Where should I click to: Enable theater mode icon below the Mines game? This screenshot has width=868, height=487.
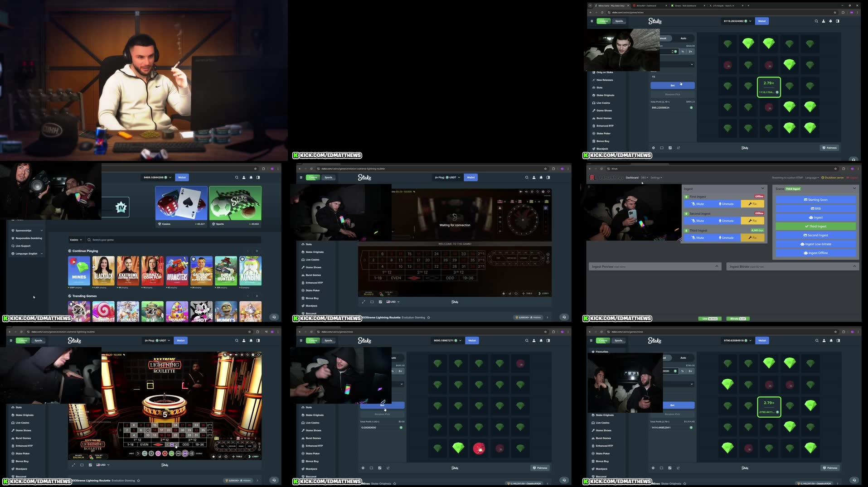pyautogui.click(x=662, y=468)
